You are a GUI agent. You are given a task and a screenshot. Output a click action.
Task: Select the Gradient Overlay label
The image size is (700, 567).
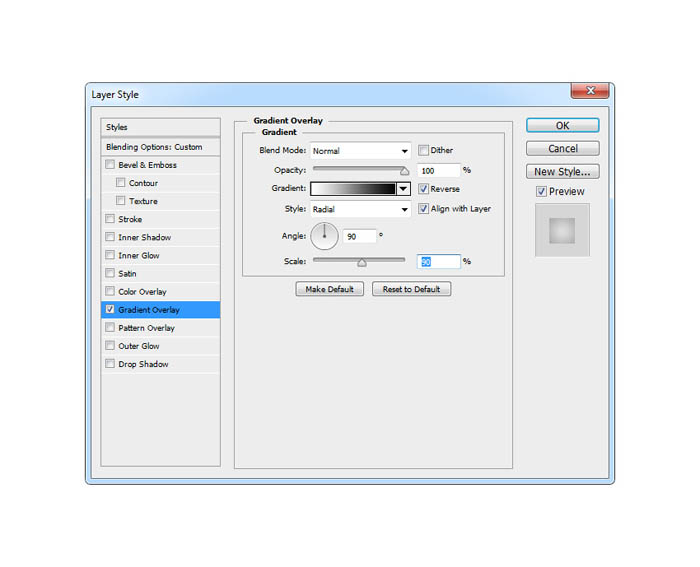tap(149, 310)
